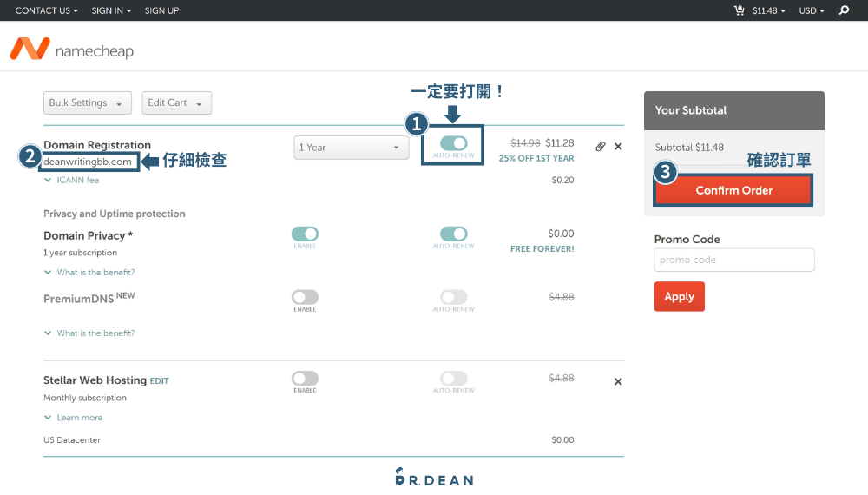Viewport: 868px width, 495px height.
Task: Open the Contact Us menu
Action: click(x=47, y=10)
